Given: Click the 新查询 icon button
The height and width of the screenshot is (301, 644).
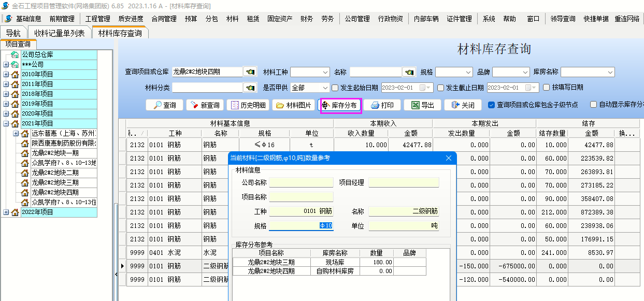Looking at the screenshot, I should [x=194, y=105].
